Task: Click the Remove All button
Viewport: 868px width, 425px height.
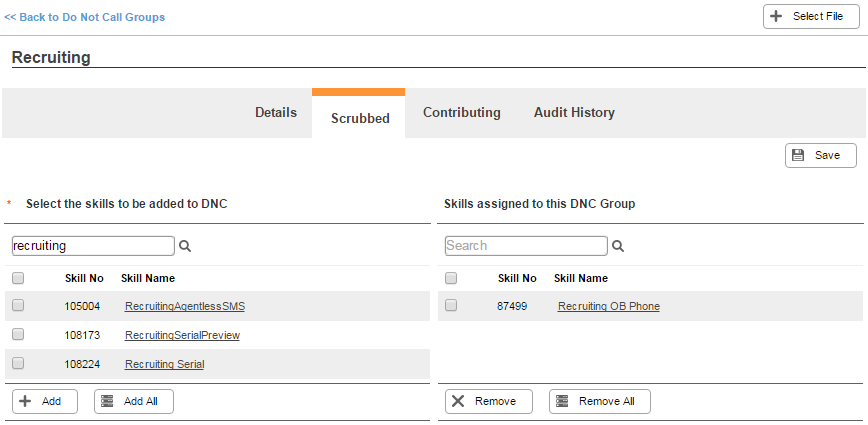Action: [x=600, y=401]
